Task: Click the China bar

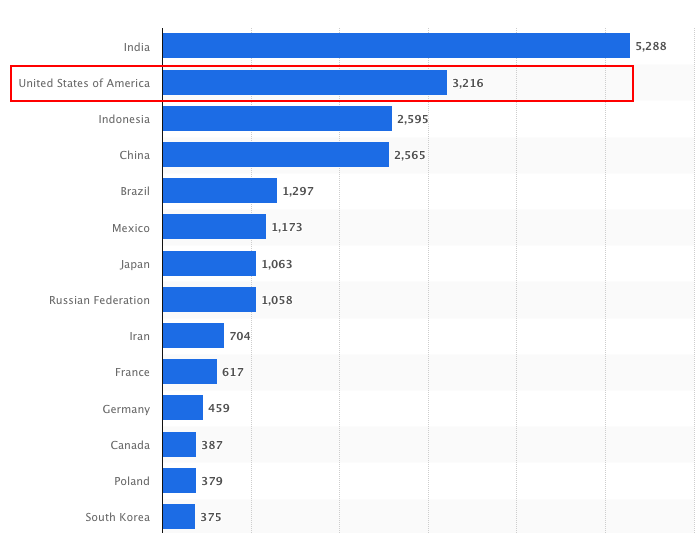Action: point(276,155)
